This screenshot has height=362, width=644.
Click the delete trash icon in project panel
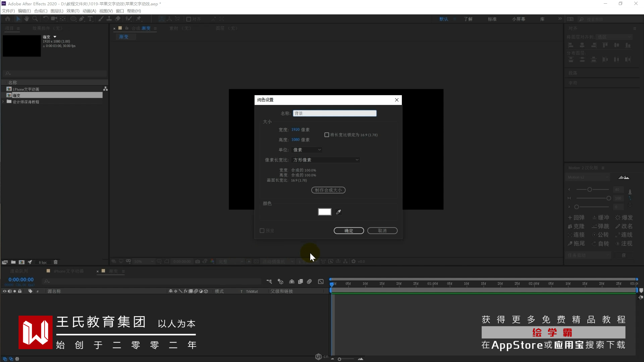click(x=56, y=262)
